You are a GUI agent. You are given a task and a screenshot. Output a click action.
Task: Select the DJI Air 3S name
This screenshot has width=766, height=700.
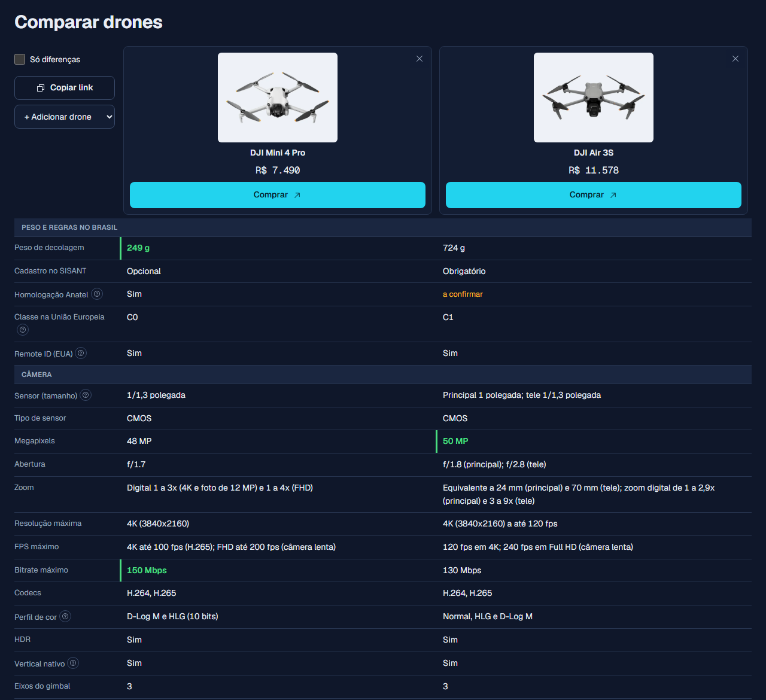pos(594,153)
